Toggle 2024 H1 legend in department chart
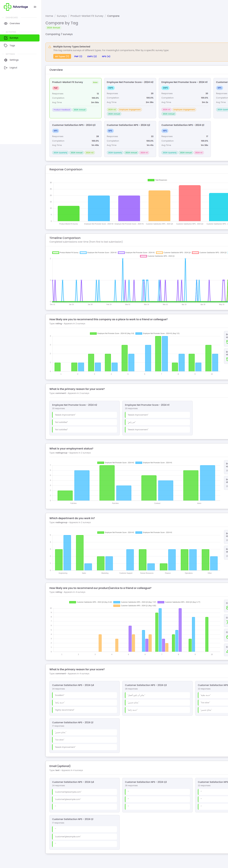The width and height of the screenshot is (228, 868). coord(154,532)
